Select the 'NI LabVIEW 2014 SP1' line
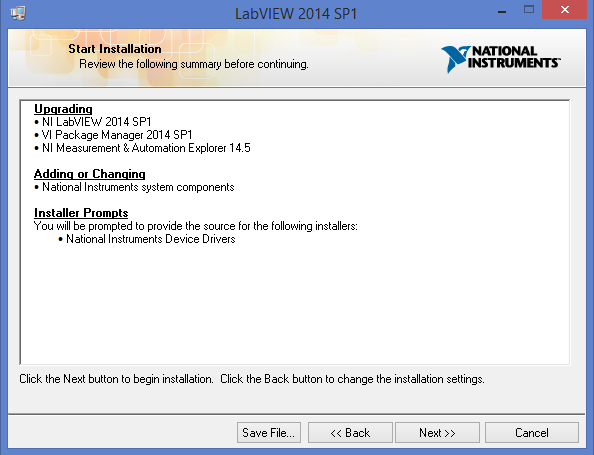This screenshot has height=455, width=594. pyautogui.click(x=97, y=122)
